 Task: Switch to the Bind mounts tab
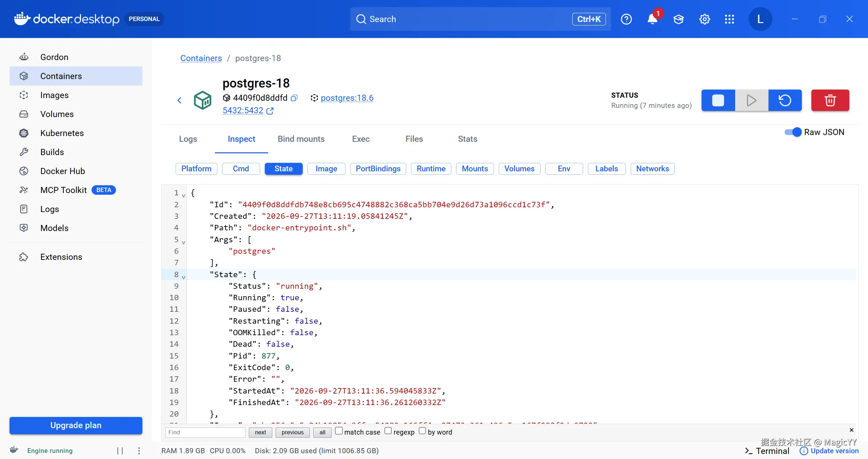point(301,139)
